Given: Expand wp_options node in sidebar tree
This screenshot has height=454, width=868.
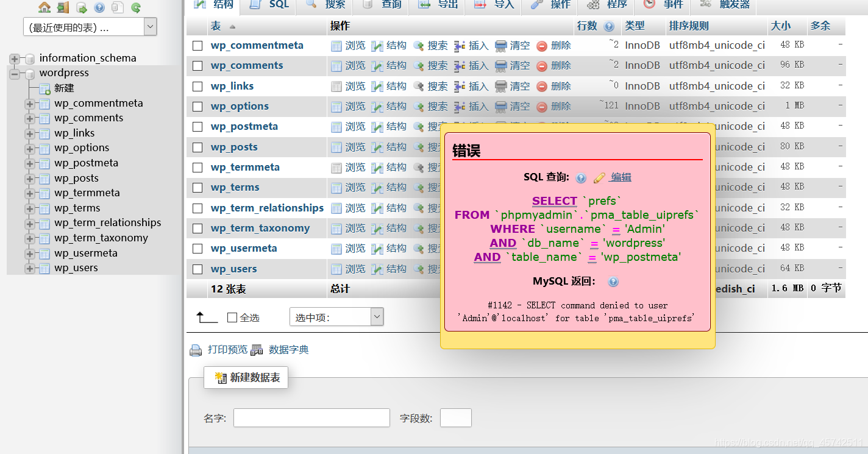Looking at the screenshot, I should click(29, 149).
